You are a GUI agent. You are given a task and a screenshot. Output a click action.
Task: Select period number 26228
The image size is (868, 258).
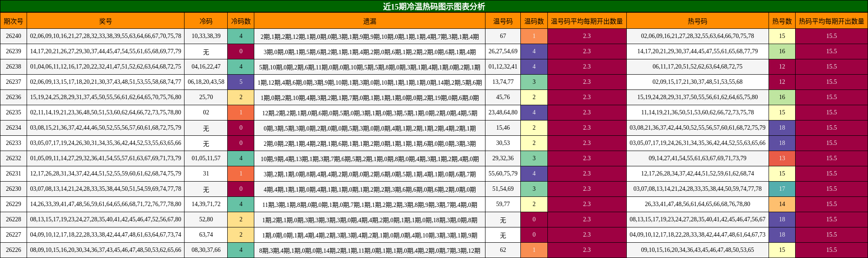[x=14, y=220]
